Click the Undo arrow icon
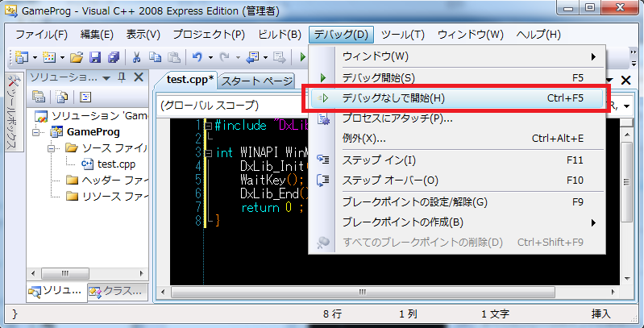This screenshot has width=644, height=328. tap(197, 57)
